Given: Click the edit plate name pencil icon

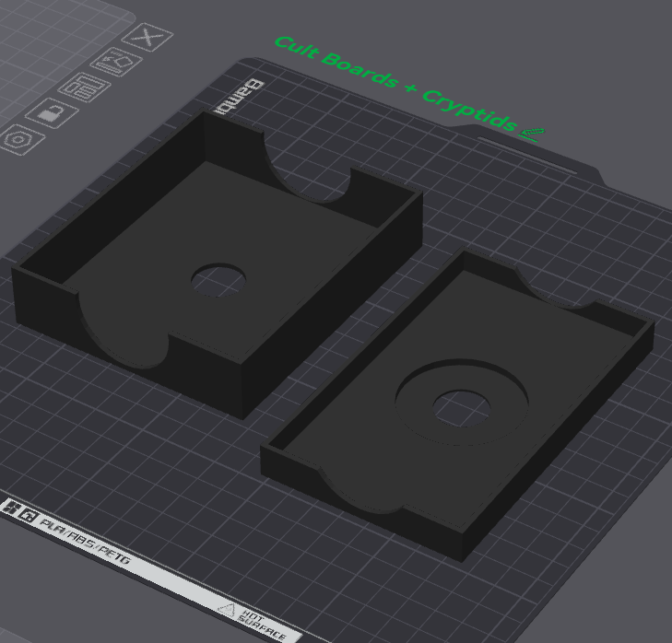Looking at the screenshot, I should point(532,134).
